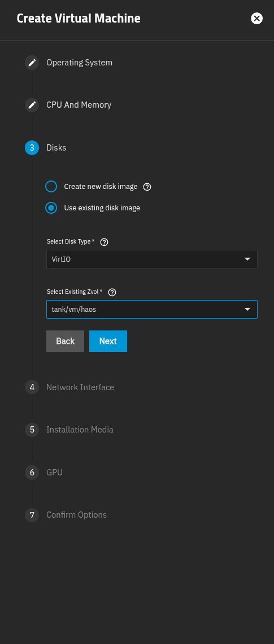Close the Create Virtual Machine panel
Image resolution: width=274 pixels, height=644 pixels.
256,19
